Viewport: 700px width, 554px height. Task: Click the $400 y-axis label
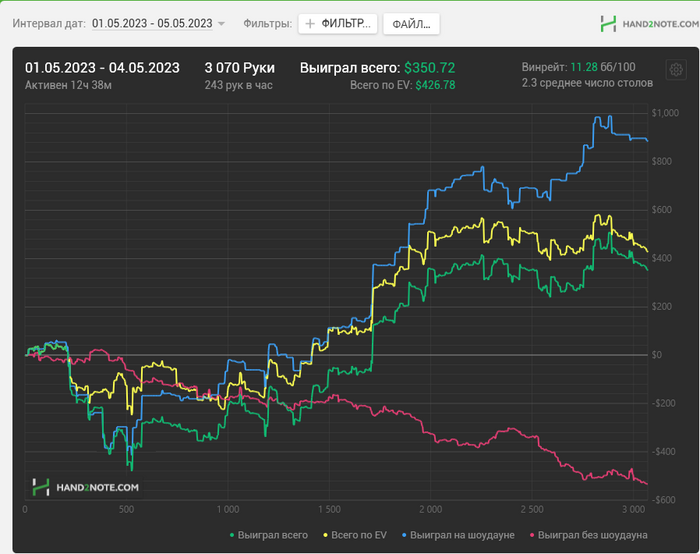[x=662, y=258]
